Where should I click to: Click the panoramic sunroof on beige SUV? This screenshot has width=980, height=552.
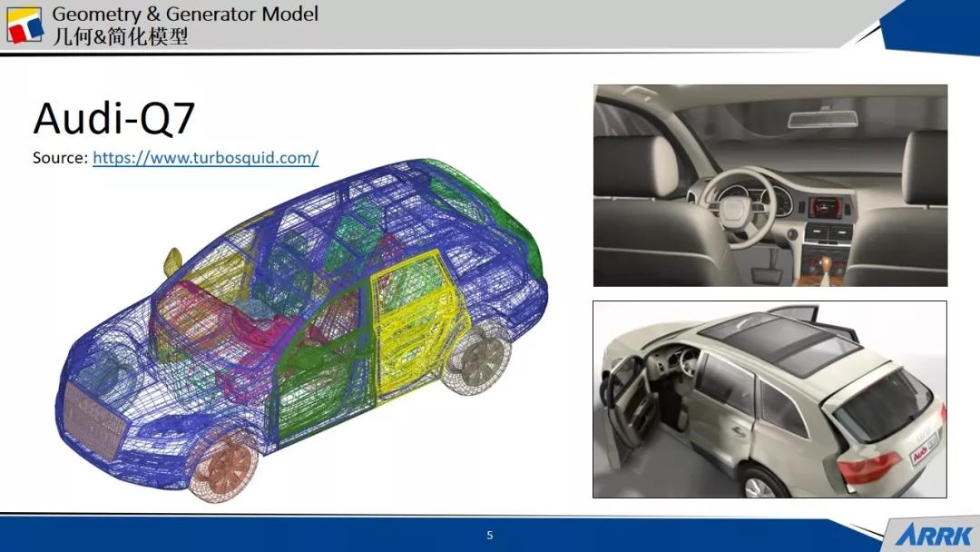[780, 343]
